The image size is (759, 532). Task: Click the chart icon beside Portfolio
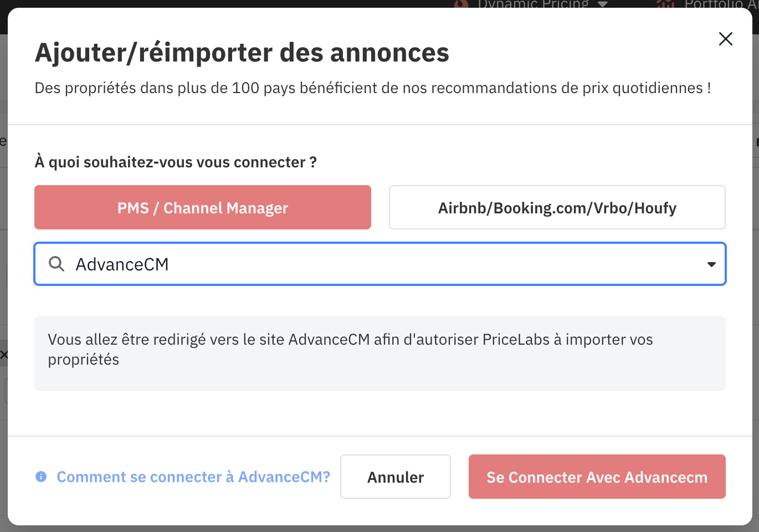pos(665,4)
